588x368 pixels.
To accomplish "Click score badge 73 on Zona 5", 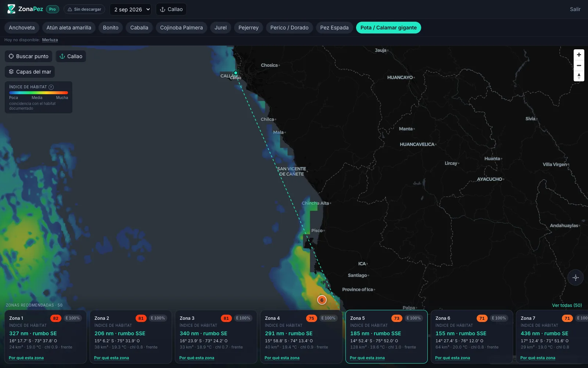I will click(x=397, y=318).
